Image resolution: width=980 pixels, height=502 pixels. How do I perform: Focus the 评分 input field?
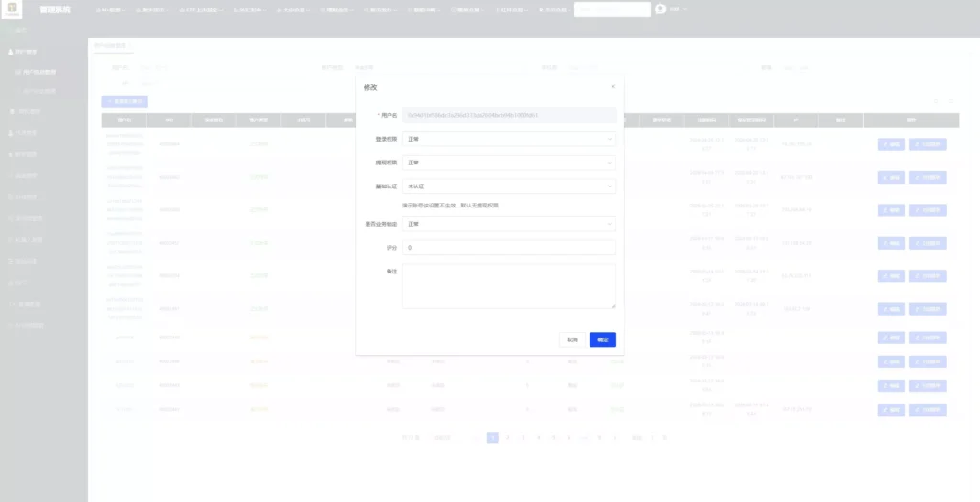(x=509, y=248)
